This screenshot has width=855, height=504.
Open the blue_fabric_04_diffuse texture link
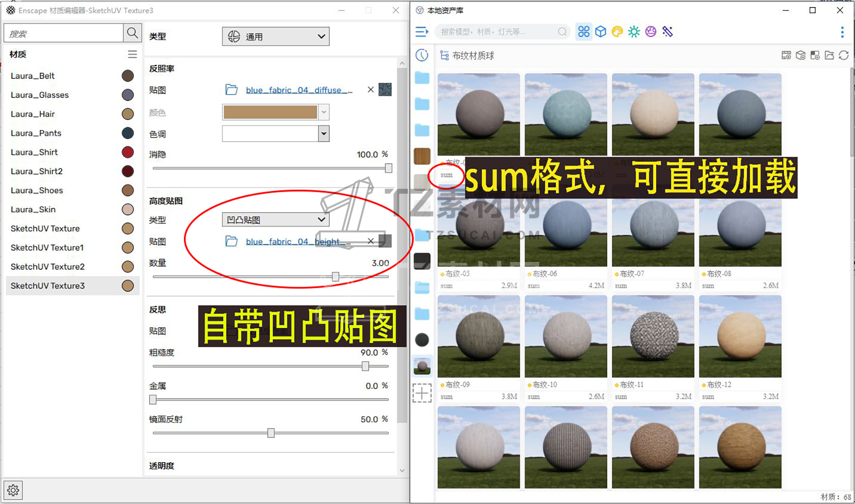299,90
